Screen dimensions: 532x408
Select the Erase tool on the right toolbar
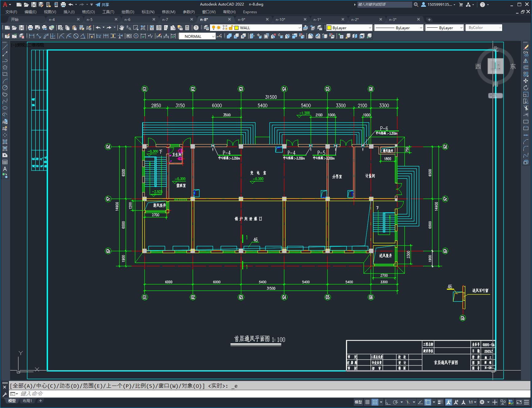(x=526, y=47)
